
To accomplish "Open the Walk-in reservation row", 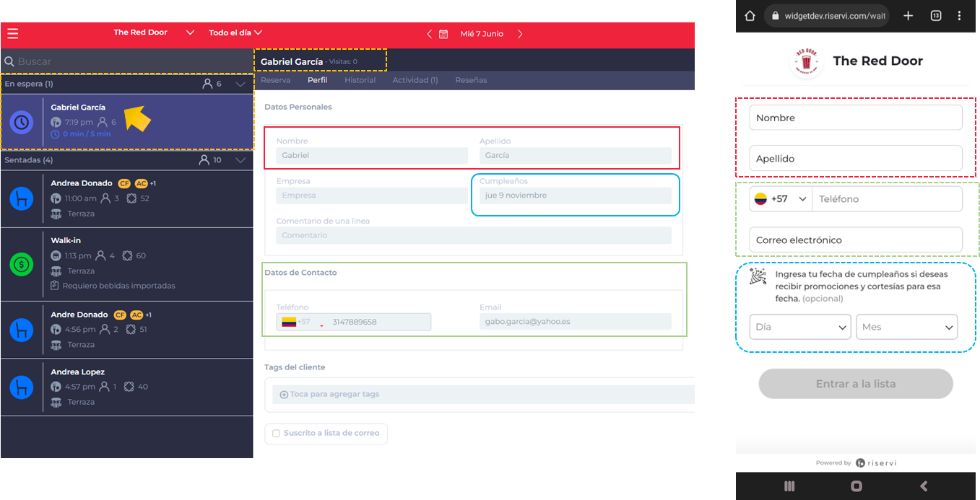I will pyautogui.click(x=127, y=264).
